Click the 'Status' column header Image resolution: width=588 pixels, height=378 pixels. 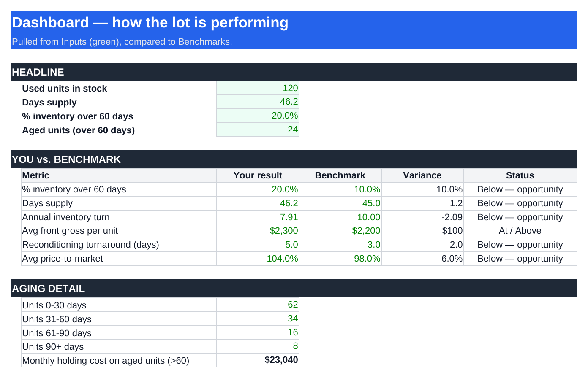(x=520, y=175)
